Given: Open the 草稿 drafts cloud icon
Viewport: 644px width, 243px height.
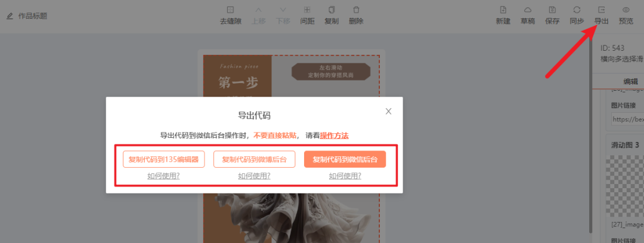Looking at the screenshot, I should coord(528,10).
